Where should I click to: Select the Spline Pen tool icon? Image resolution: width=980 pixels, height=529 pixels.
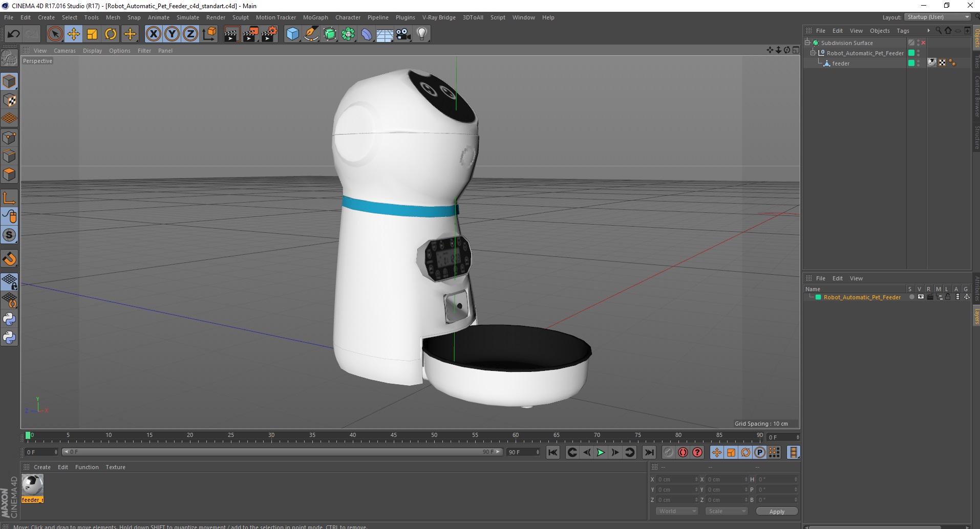point(311,34)
